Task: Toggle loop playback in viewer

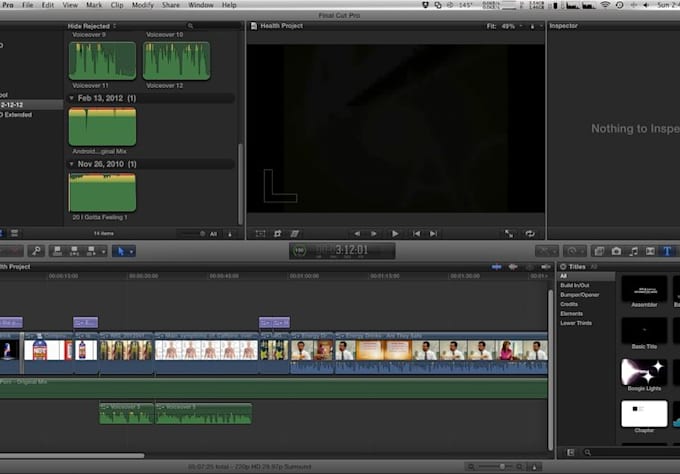Action: coord(530,234)
